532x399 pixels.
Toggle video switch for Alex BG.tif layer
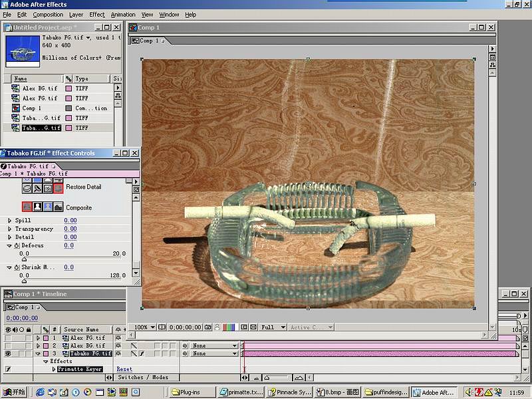(8, 346)
